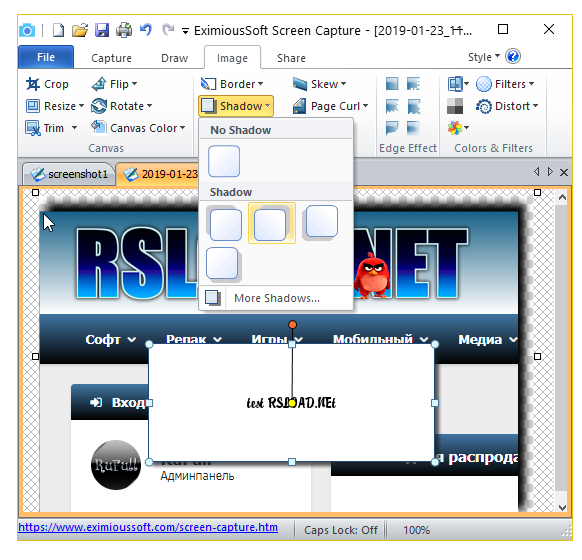Pick the fourth shadow preset in second row
This screenshot has height=560, width=582.
tap(223, 264)
